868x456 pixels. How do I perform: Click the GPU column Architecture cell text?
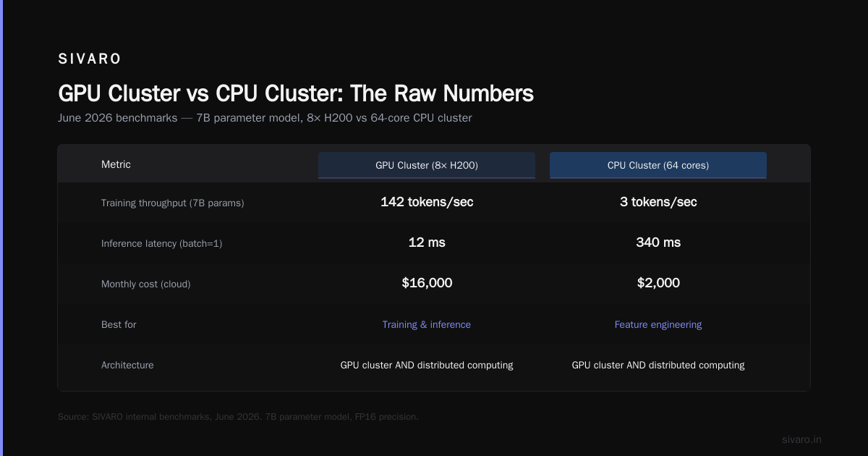point(427,366)
